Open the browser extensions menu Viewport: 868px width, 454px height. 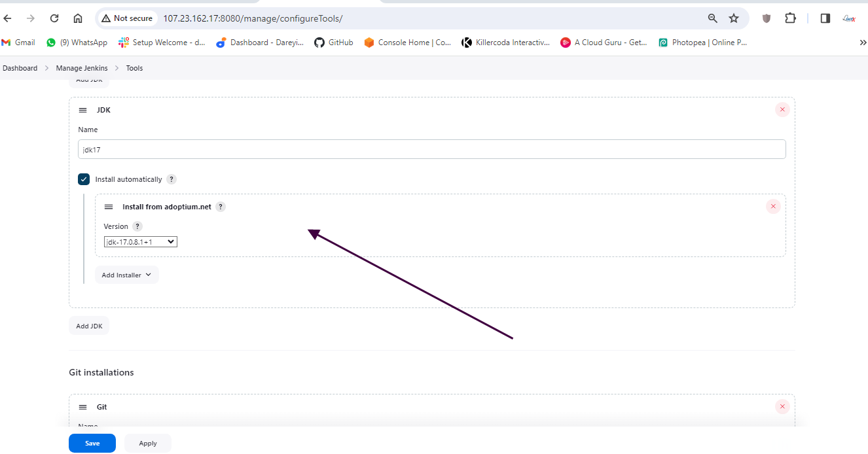791,18
